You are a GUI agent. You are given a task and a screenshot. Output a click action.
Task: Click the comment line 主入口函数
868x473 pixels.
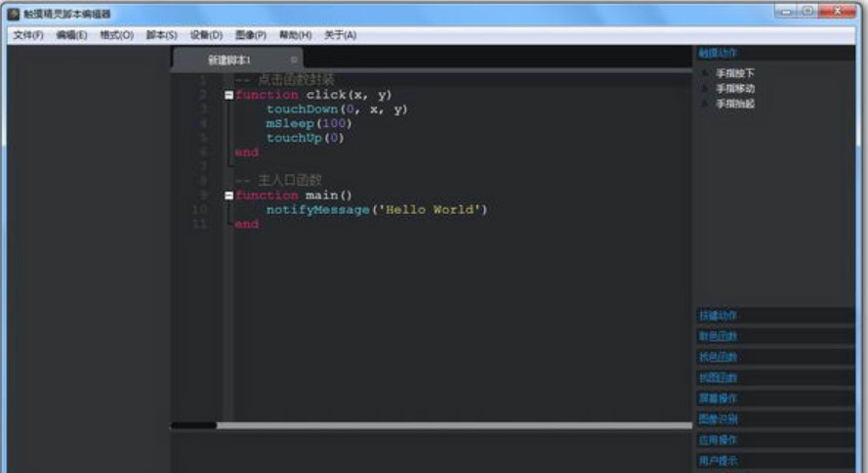[278, 180]
